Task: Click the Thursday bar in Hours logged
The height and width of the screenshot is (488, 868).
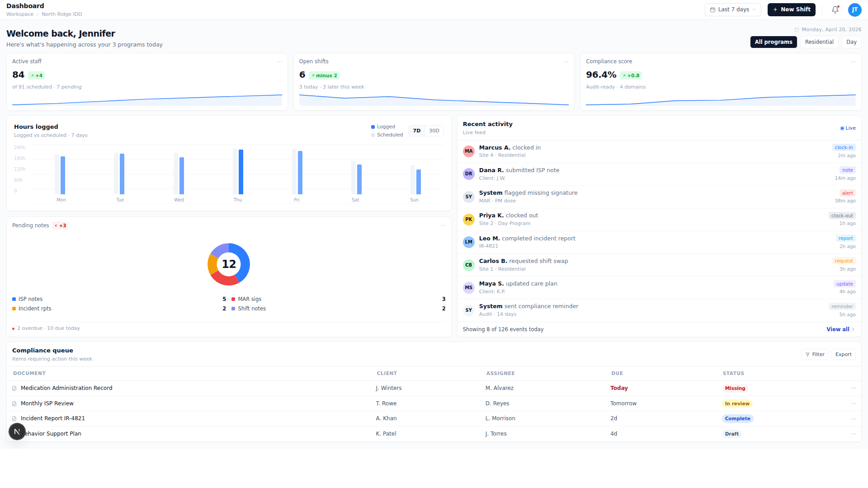Action: 241,172
